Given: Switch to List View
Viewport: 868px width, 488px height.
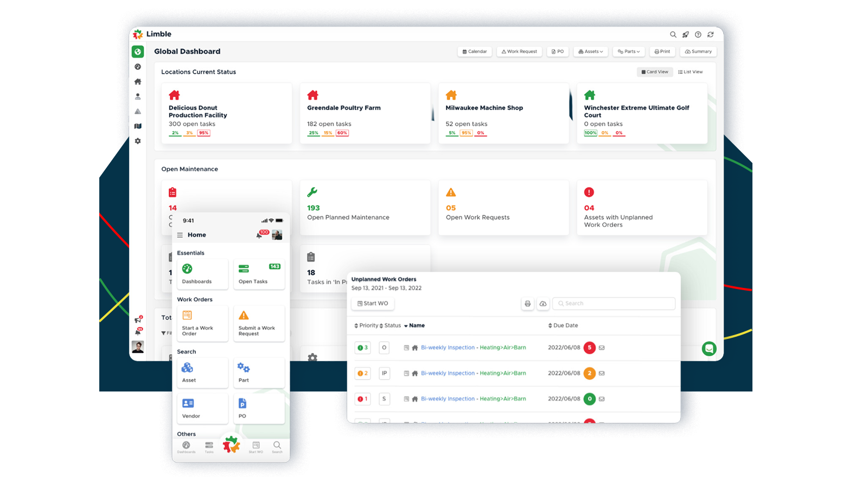Looking at the screenshot, I should click(x=690, y=72).
